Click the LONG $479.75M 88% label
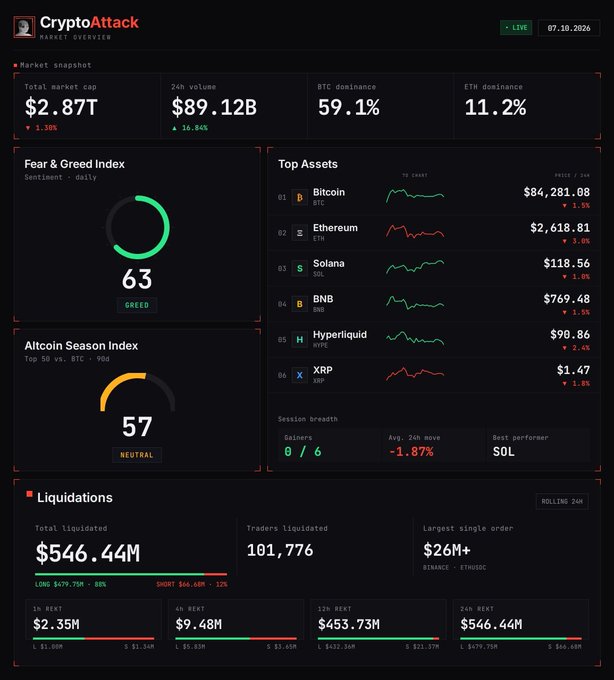Image resolution: width=614 pixels, height=680 pixels. 70,584
